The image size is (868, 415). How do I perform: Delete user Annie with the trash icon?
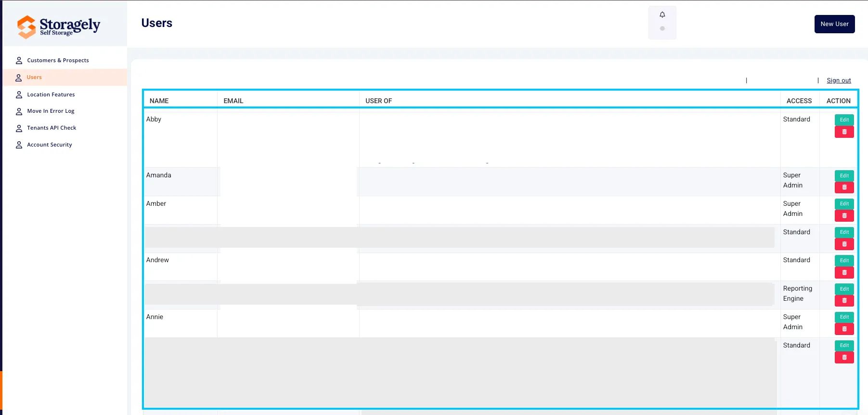point(844,329)
